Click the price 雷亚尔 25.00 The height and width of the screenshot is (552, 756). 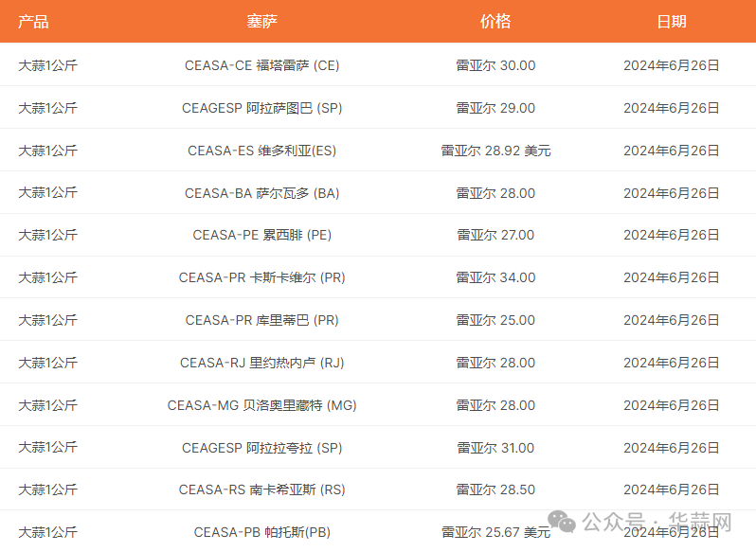click(495, 320)
